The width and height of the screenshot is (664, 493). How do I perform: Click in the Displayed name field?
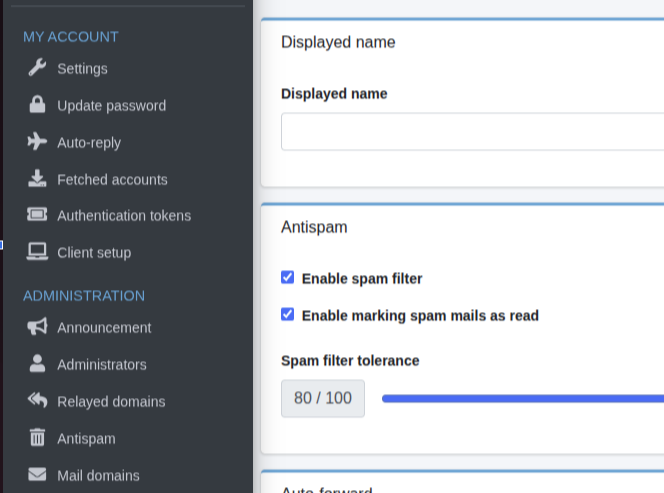click(473, 131)
